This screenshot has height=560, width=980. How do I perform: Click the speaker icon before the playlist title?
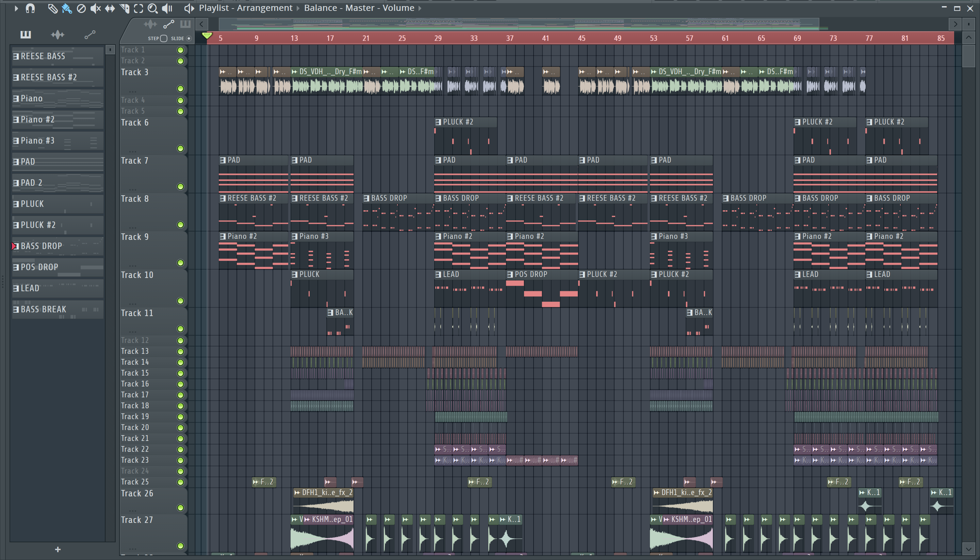(x=189, y=8)
